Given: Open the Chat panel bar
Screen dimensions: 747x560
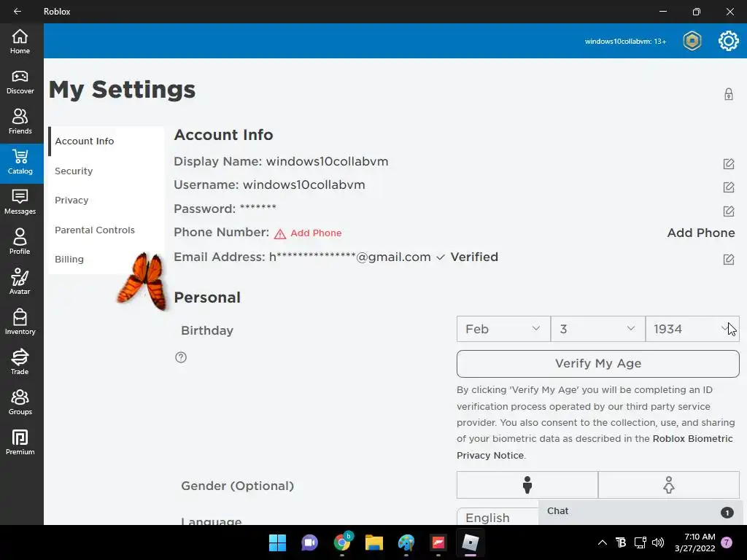Looking at the screenshot, I should coord(640,512).
